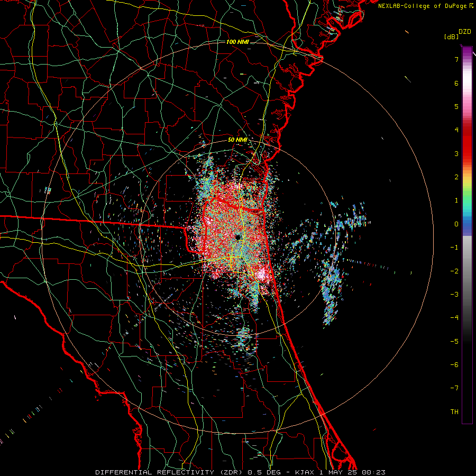Screen dimensions: 476x476
Task: Click the DZD legend heading
Action: 465,32
